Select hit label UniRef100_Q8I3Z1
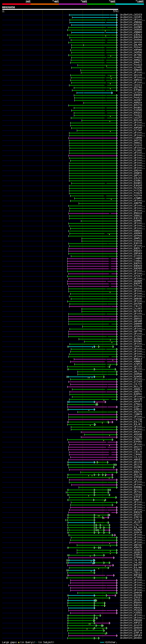This screenshot has height=644, width=146. pos(131,366)
